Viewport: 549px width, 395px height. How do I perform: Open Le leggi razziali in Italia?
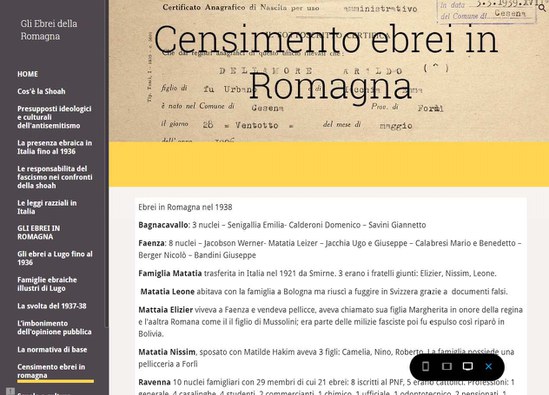[47, 207]
